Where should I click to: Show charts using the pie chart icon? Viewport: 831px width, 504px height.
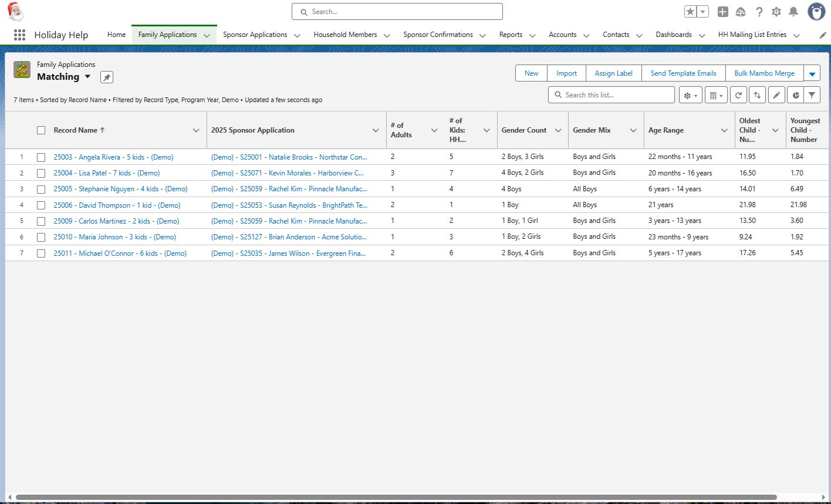coord(795,95)
